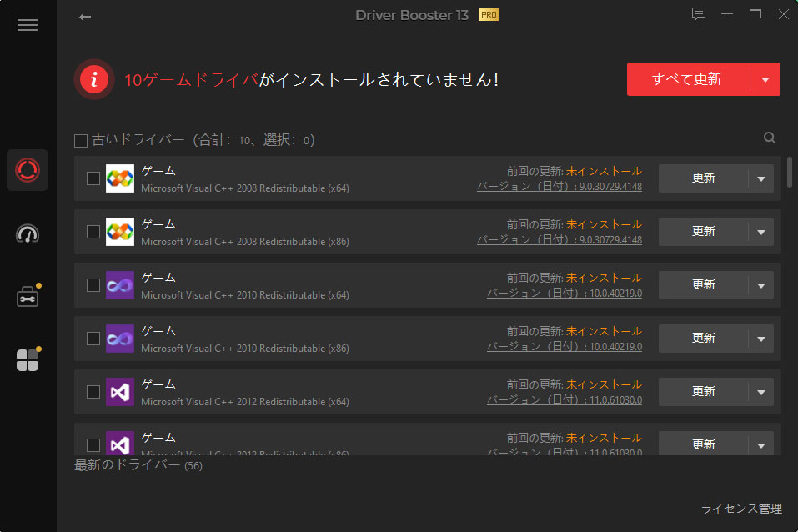Click icon of Visual C++ 2012 (x64)

[x=120, y=392]
